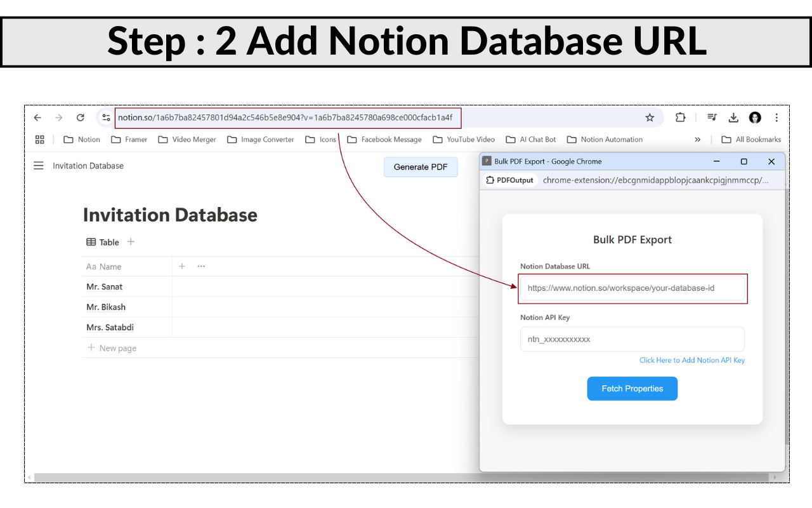812x508 pixels.
Task: Reload the Notion page
Action: [x=80, y=117]
